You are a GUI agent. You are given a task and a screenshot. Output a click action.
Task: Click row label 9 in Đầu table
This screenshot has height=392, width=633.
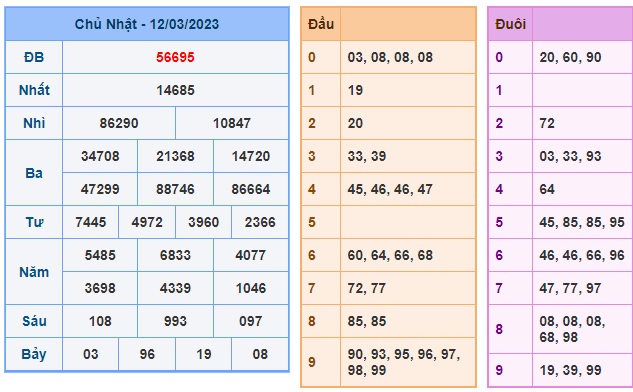coord(312,362)
